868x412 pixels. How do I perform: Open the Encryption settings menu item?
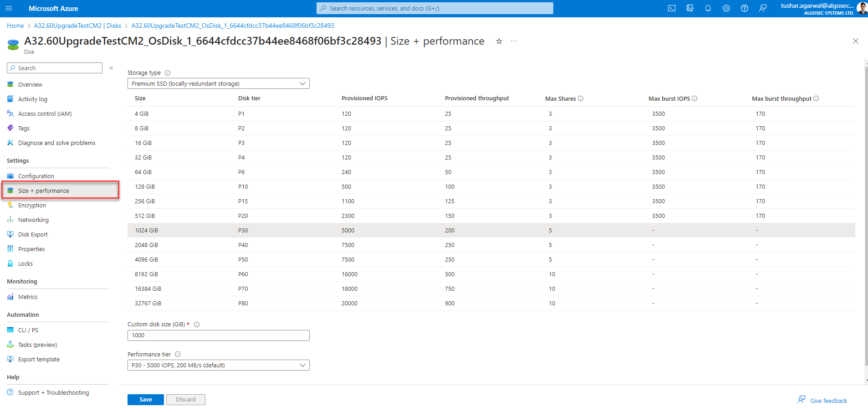(32, 206)
